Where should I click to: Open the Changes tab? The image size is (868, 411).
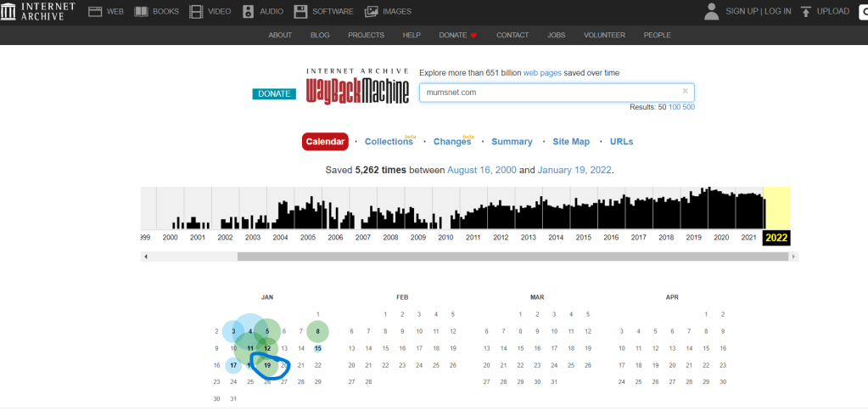click(x=451, y=142)
